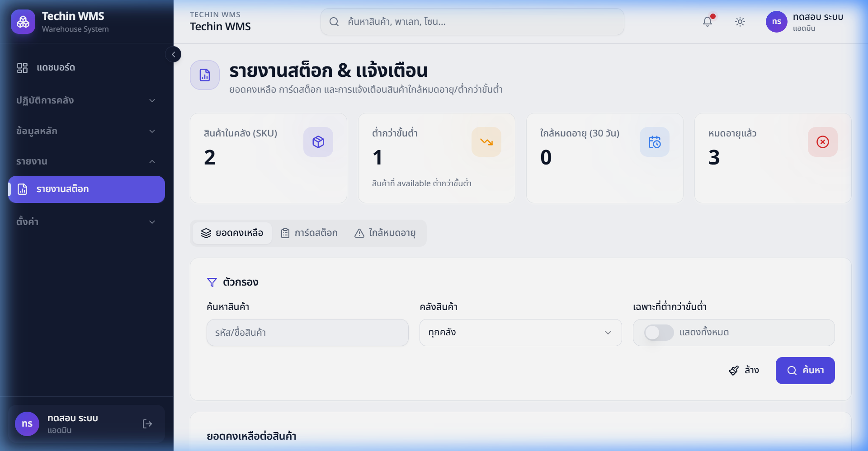Click the สินค้าในคลัง (SKU) card value 2
Screen dimensions: 868x451
(210, 157)
